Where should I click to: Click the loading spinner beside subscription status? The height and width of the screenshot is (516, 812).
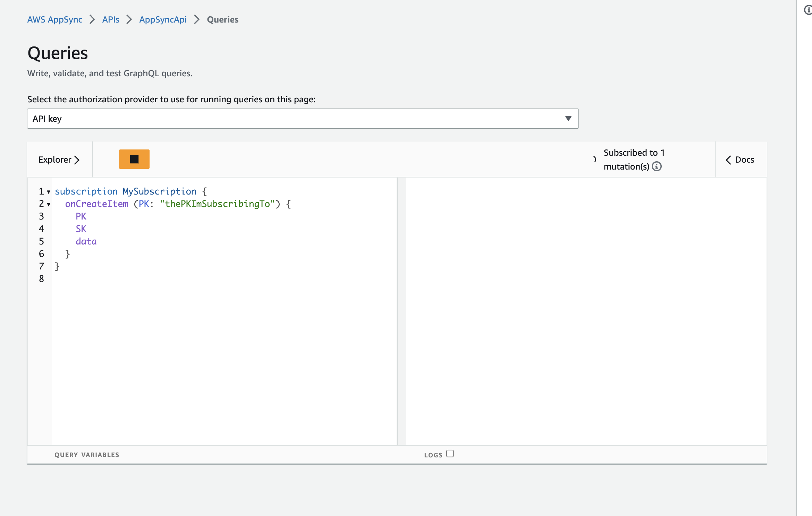(594, 159)
